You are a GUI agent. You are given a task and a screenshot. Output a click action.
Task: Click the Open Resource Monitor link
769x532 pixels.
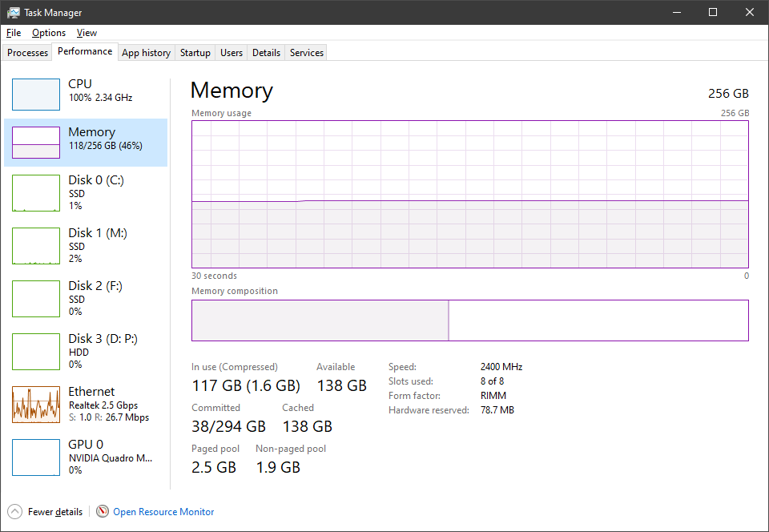(163, 512)
